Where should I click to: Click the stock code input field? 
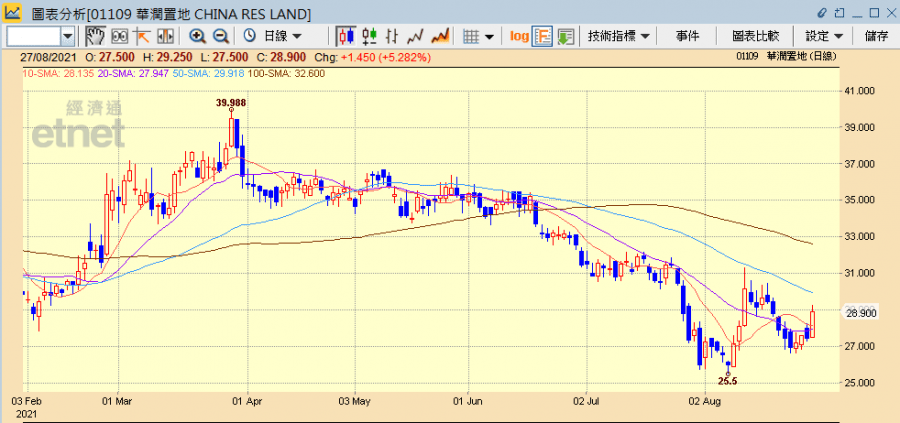pos(32,36)
